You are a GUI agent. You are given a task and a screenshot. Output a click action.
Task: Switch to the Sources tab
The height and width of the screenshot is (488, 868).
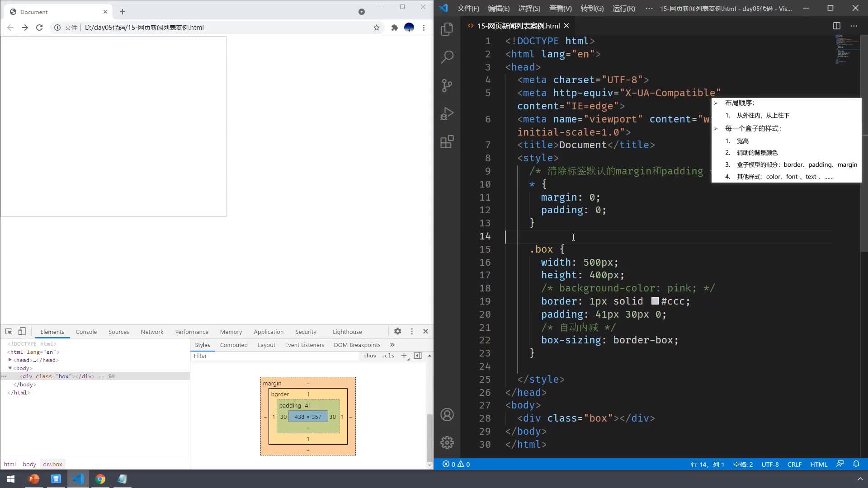point(119,332)
